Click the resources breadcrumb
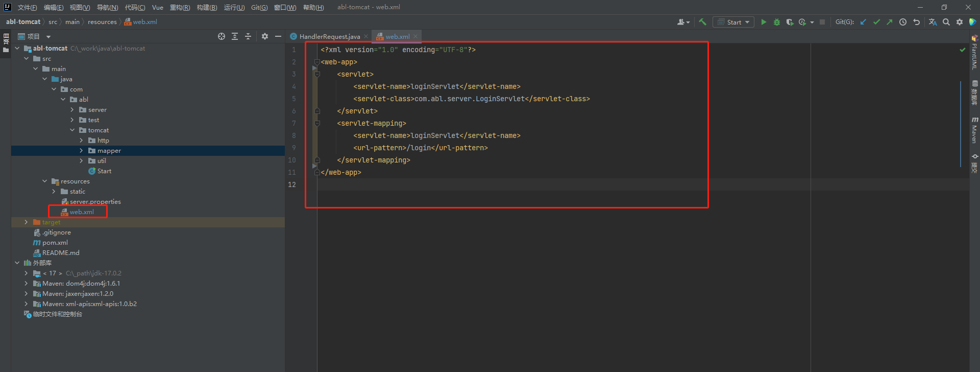 (x=102, y=22)
